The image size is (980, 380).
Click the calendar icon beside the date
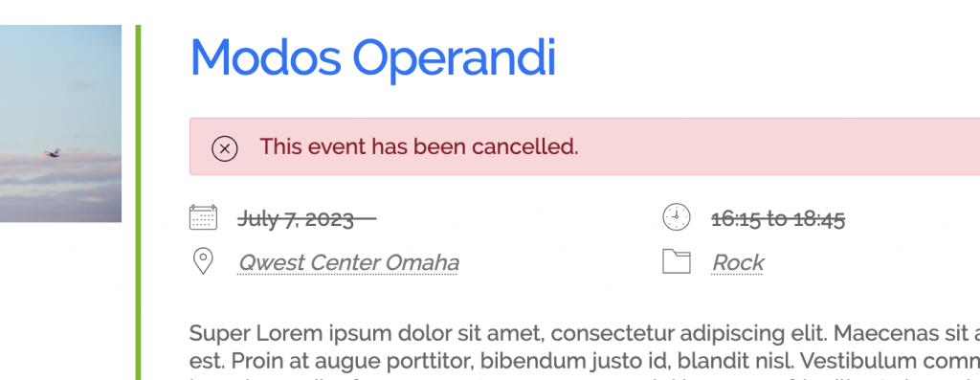203,217
